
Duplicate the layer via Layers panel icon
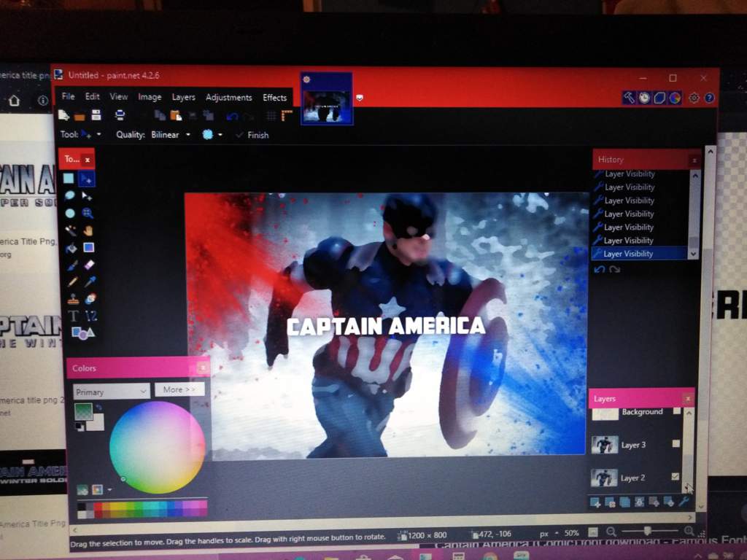[x=624, y=502]
